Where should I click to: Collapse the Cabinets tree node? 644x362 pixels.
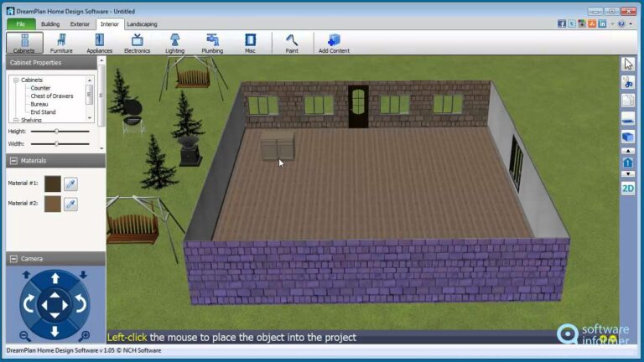point(16,80)
